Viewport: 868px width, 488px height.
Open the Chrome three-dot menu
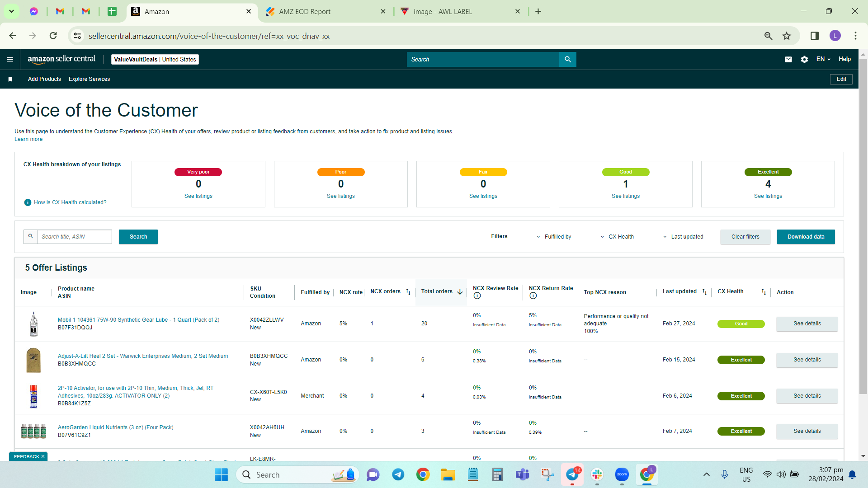pyautogui.click(x=855, y=36)
